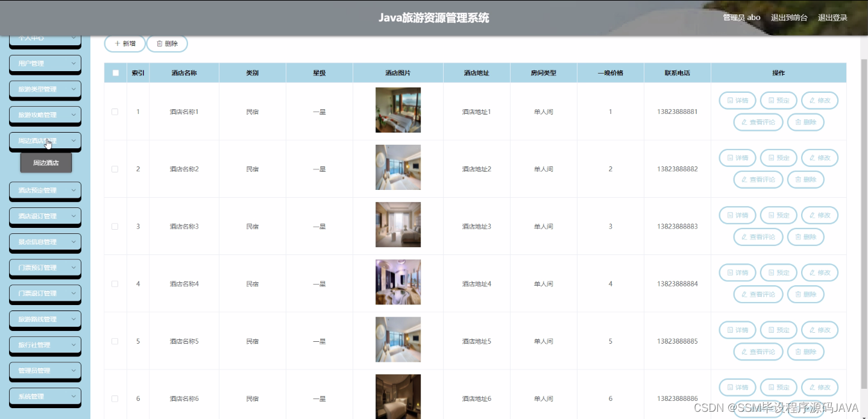Expand the 用户管理 sidebar menu
The height and width of the screenshot is (419, 868).
[45, 64]
